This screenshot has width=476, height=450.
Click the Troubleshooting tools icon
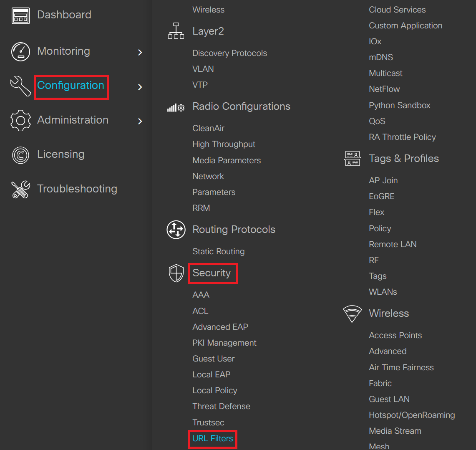click(x=20, y=190)
